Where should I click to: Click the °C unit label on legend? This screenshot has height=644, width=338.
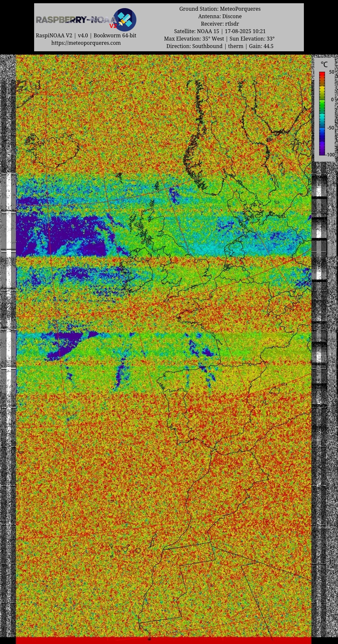[324, 65]
